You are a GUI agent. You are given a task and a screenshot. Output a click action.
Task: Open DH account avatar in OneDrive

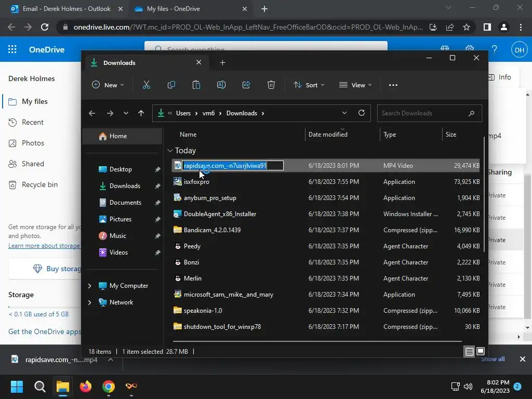click(519, 50)
